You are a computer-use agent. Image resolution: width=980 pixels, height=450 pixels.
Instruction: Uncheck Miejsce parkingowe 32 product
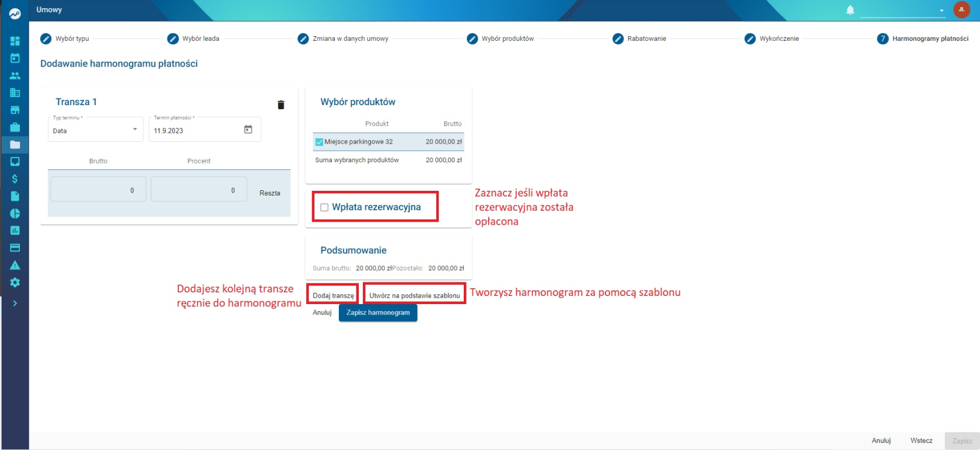[319, 142]
